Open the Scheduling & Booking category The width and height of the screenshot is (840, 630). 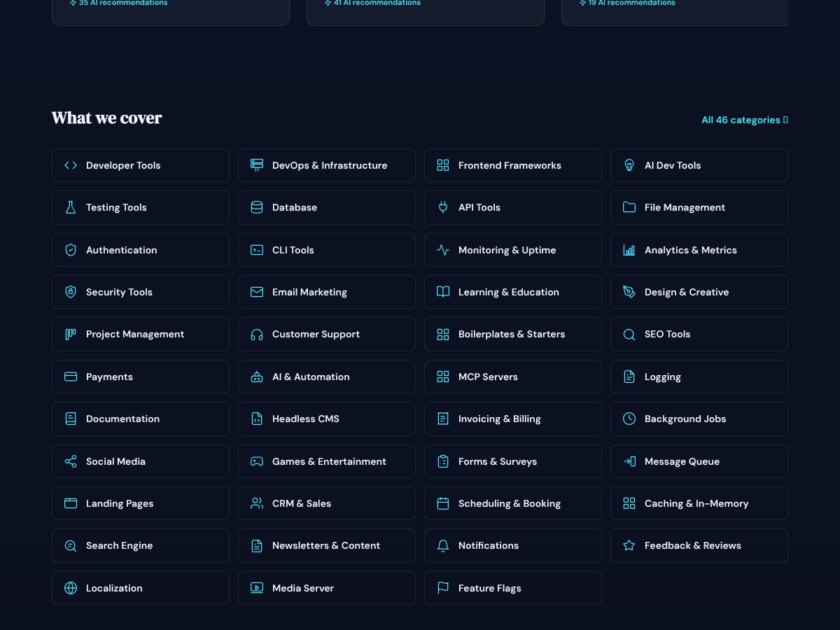513,503
